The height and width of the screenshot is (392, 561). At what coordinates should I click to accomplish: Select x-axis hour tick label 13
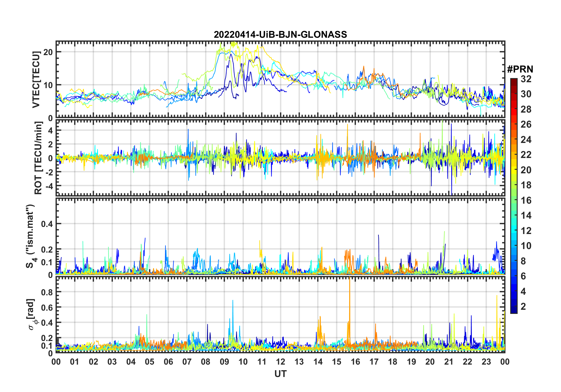[299, 362]
